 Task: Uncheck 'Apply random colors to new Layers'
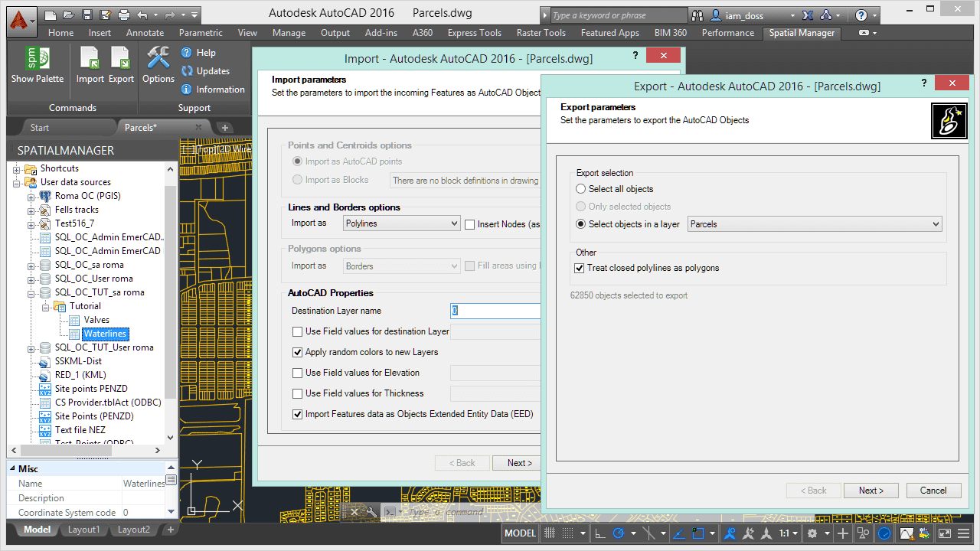tap(298, 352)
